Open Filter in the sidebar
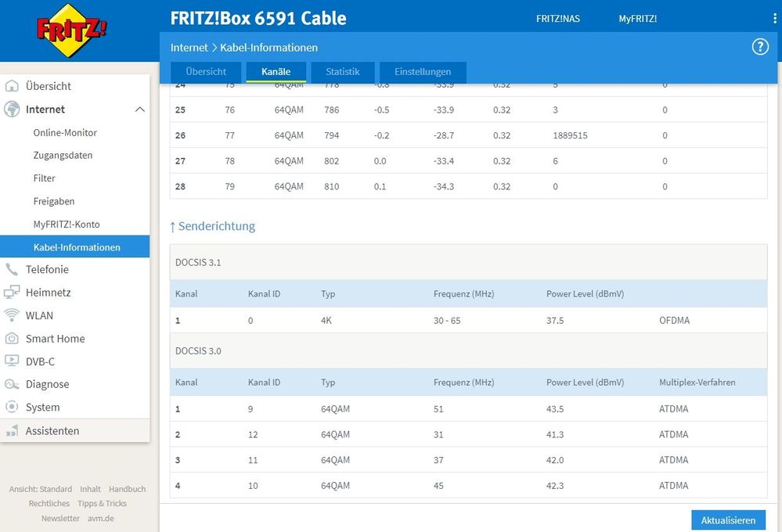Screen dimensions: 782x532 point(45,178)
